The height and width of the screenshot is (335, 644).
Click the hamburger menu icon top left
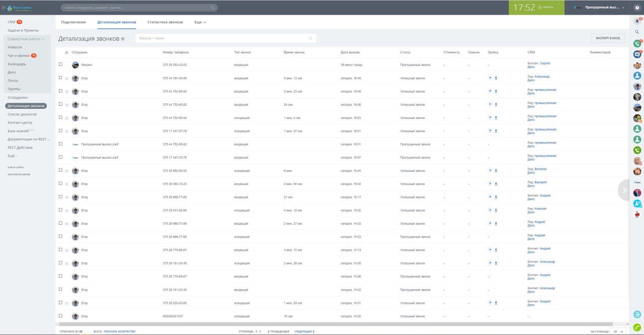click(x=4, y=8)
